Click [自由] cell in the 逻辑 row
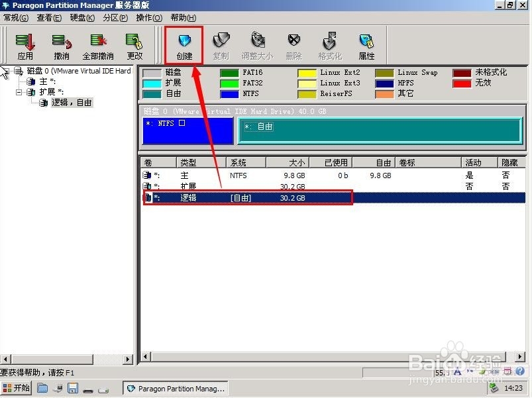The image size is (532, 398). (x=240, y=198)
